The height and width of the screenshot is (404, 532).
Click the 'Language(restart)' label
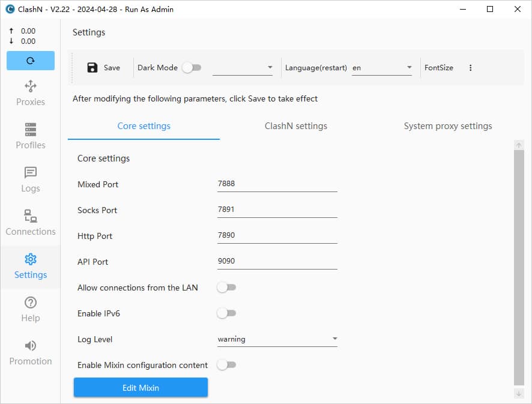point(316,67)
